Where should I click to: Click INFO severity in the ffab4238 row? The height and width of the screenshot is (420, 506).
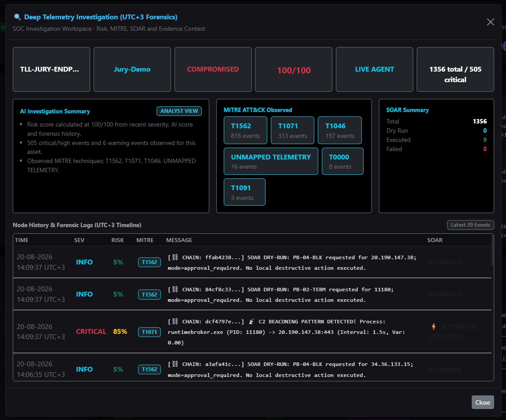[84, 262]
